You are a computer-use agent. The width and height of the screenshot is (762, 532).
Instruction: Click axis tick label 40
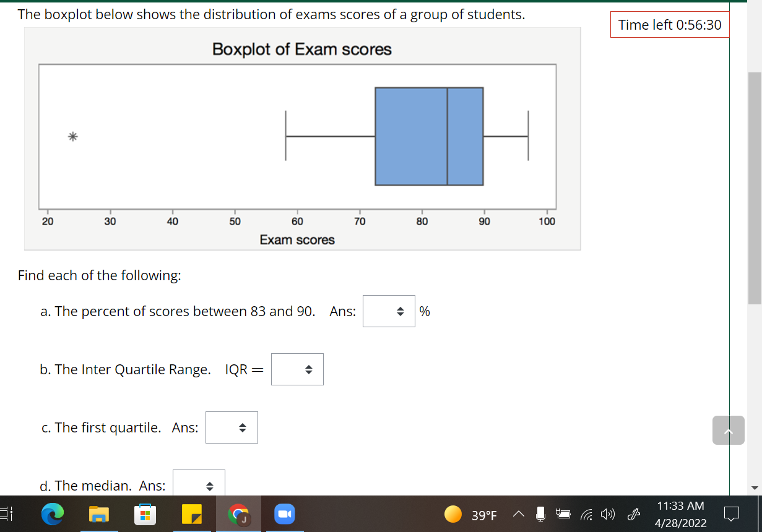click(172, 221)
